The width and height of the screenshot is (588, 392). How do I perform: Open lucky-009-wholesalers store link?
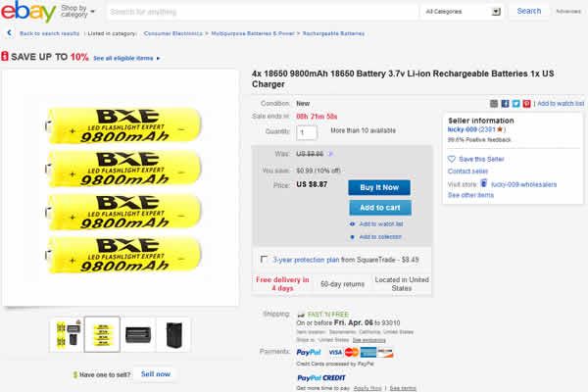pos(524,184)
